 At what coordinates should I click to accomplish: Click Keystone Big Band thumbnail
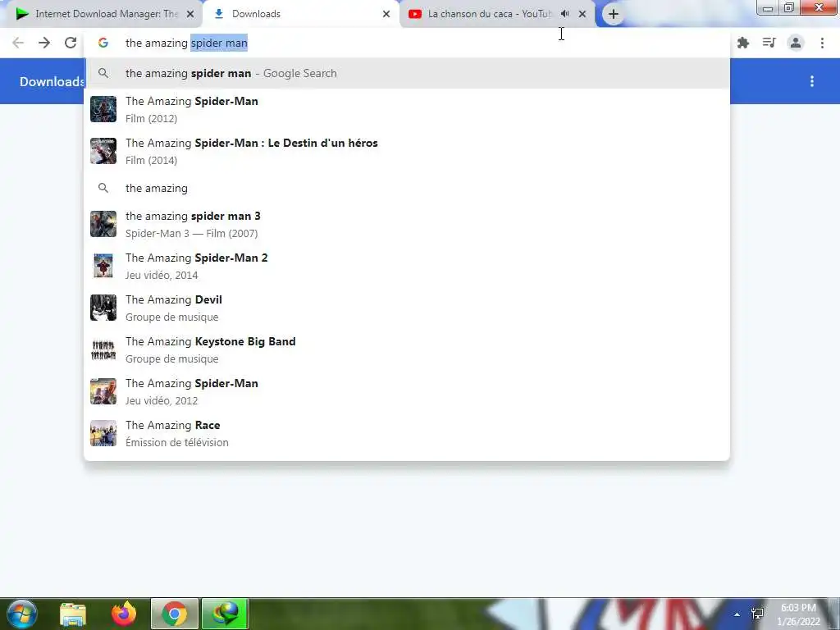point(103,349)
